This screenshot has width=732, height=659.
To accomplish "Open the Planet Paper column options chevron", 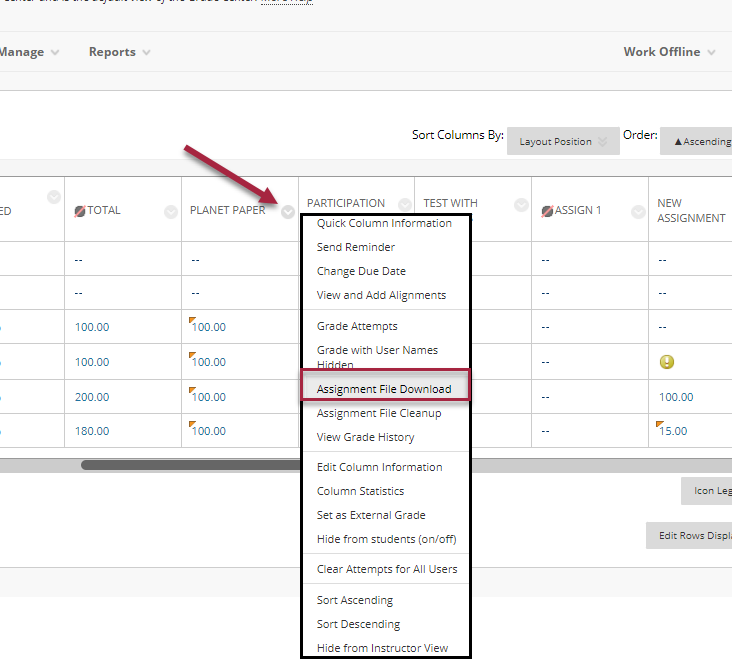I will tap(288, 212).
